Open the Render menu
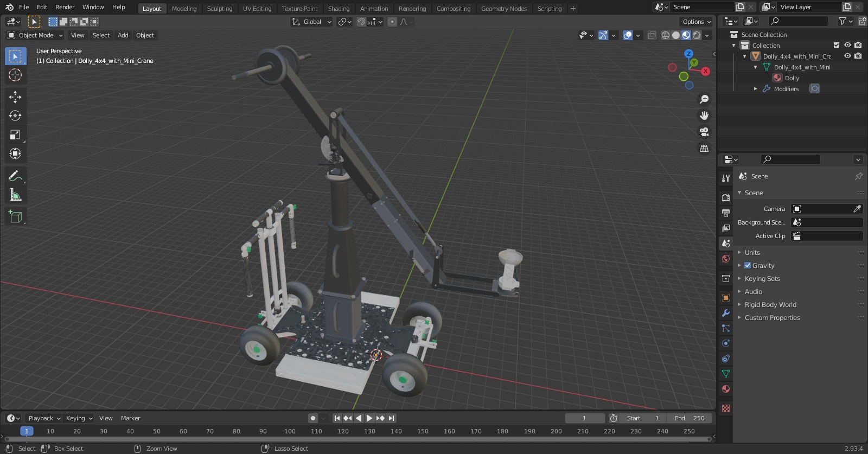 pos(65,7)
